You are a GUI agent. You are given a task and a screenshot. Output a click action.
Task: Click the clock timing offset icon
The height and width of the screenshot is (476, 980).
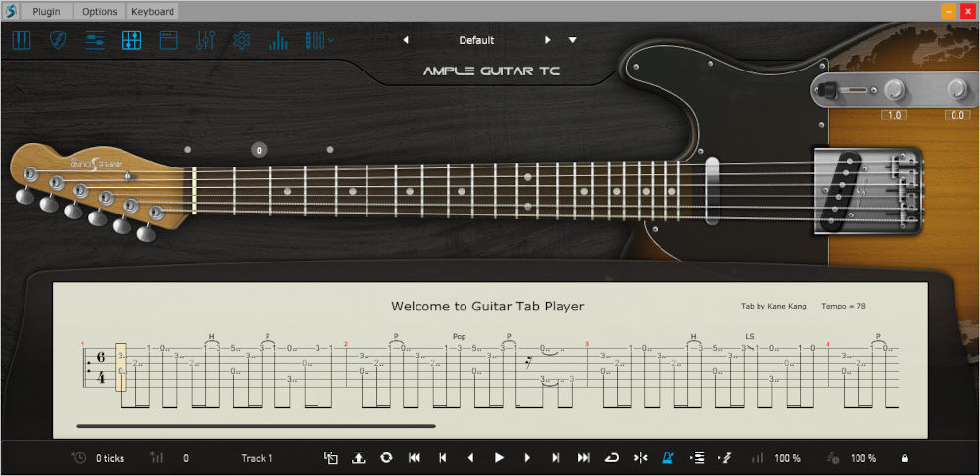[78, 458]
